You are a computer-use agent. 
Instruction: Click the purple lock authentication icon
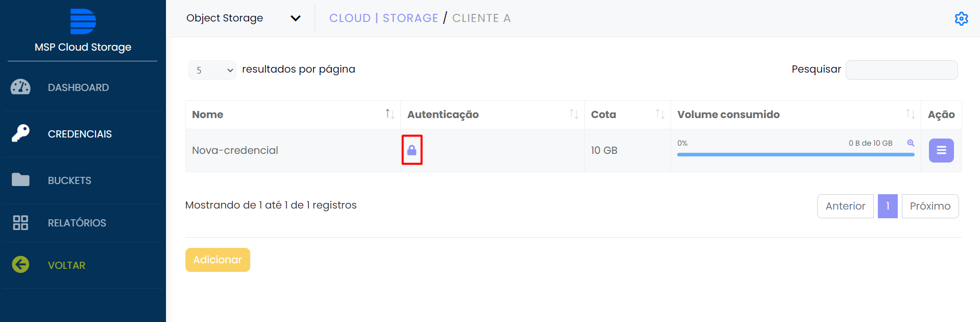[412, 150]
